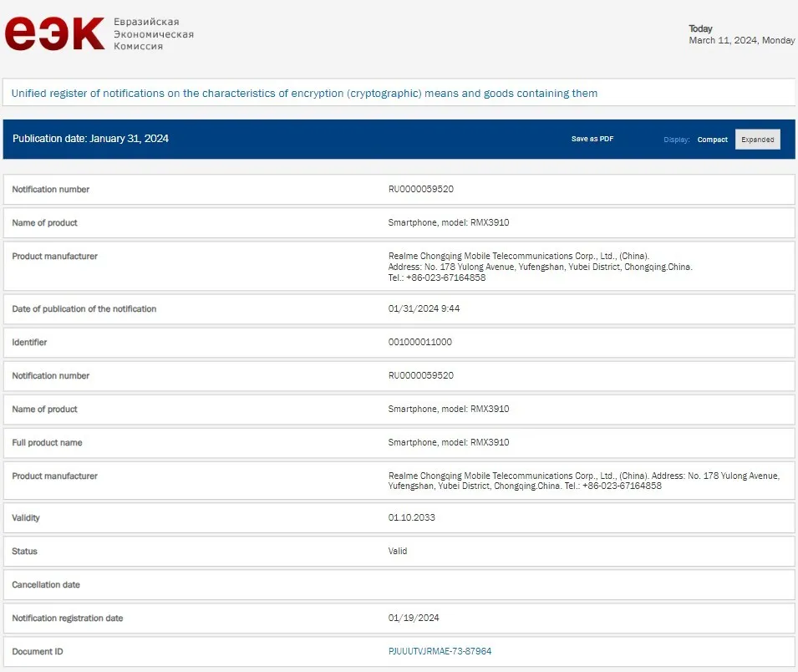Switch display to Compact view
Screen dimensions: 798x672
click(x=712, y=140)
